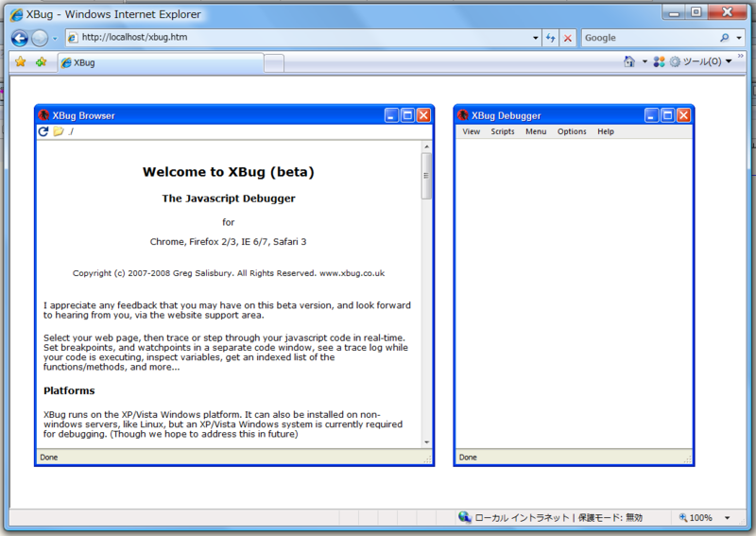Click the IE page icon in address bar
This screenshot has height=536, width=756.
pos(73,38)
